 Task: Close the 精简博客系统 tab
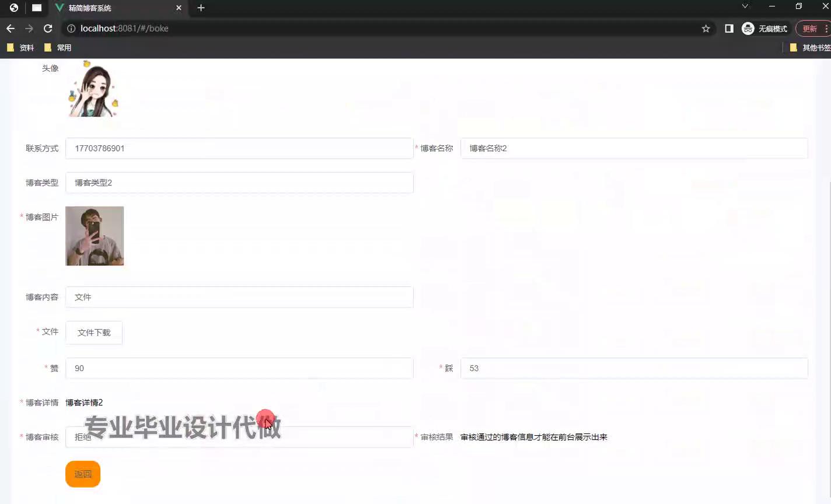point(179,8)
